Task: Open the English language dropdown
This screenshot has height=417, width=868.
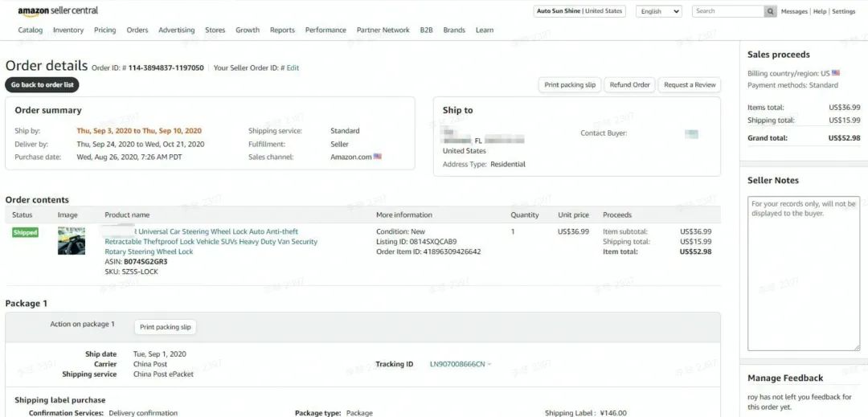Action: pyautogui.click(x=659, y=11)
